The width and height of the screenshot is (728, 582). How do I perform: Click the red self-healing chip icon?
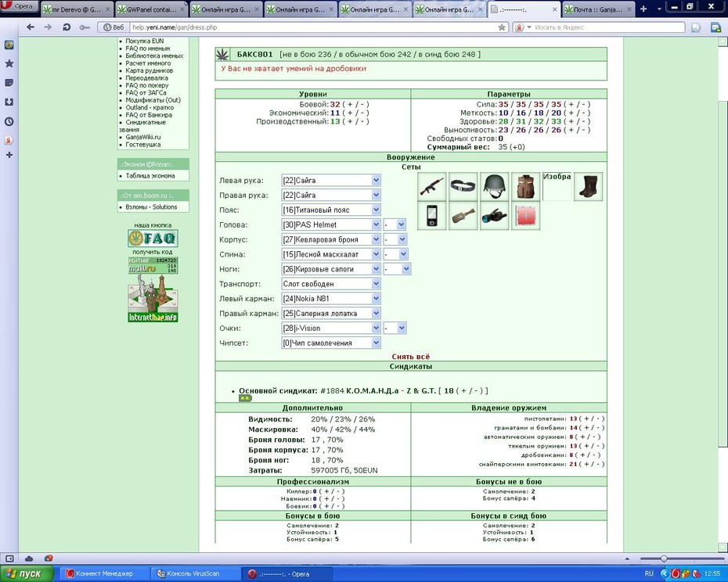pos(525,216)
